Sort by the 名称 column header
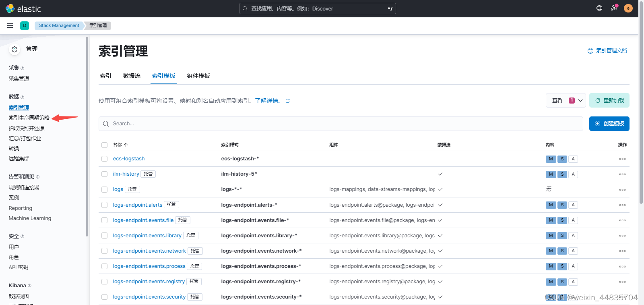The width and height of the screenshot is (644, 305). click(x=120, y=145)
